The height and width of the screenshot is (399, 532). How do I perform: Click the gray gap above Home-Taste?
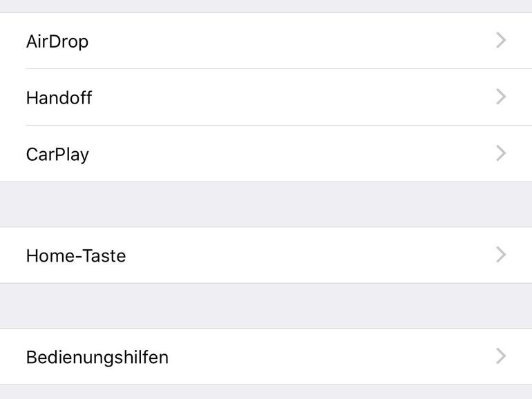pyautogui.click(x=266, y=204)
